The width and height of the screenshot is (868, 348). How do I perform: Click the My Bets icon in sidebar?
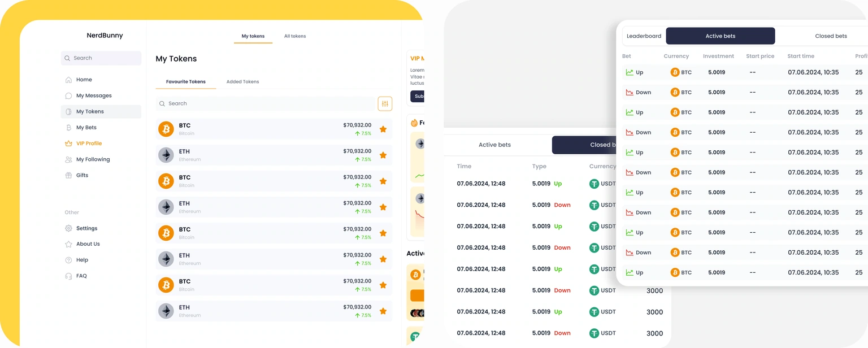[x=68, y=128]
